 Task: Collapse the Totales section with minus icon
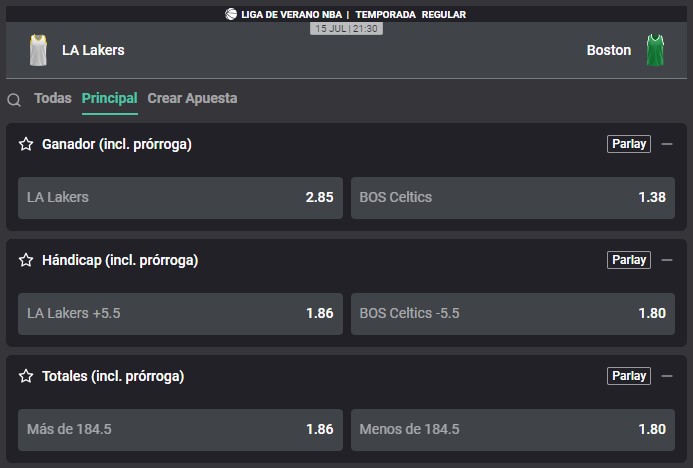(x=667, y=376)
